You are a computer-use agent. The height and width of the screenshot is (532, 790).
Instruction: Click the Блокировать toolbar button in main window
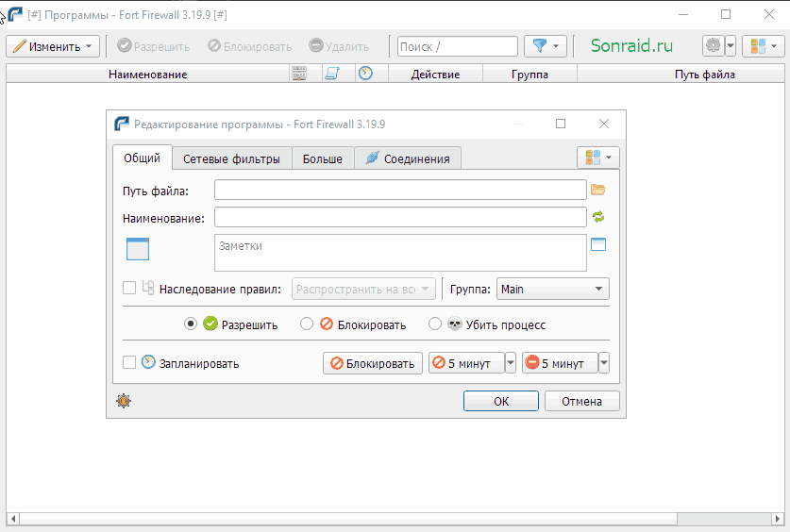(250, 46)
